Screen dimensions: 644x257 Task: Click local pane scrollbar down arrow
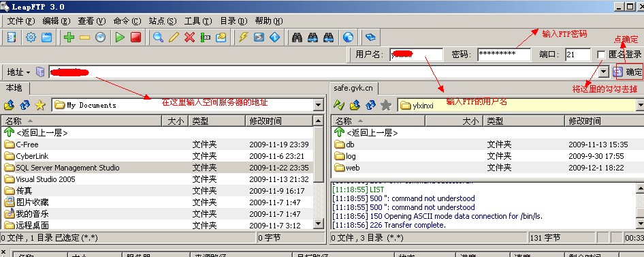pyautogui.click(x=319, y=224)
